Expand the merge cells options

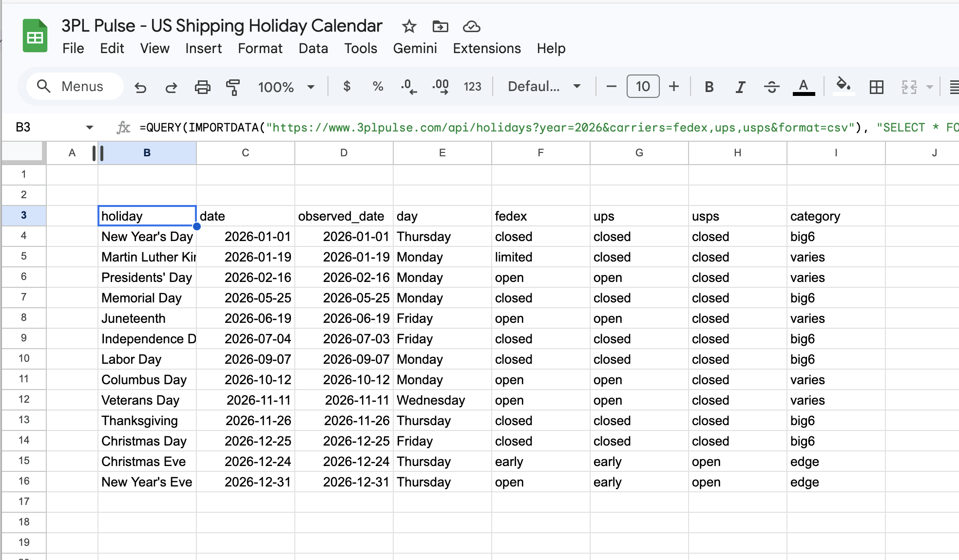pos(930,87)
